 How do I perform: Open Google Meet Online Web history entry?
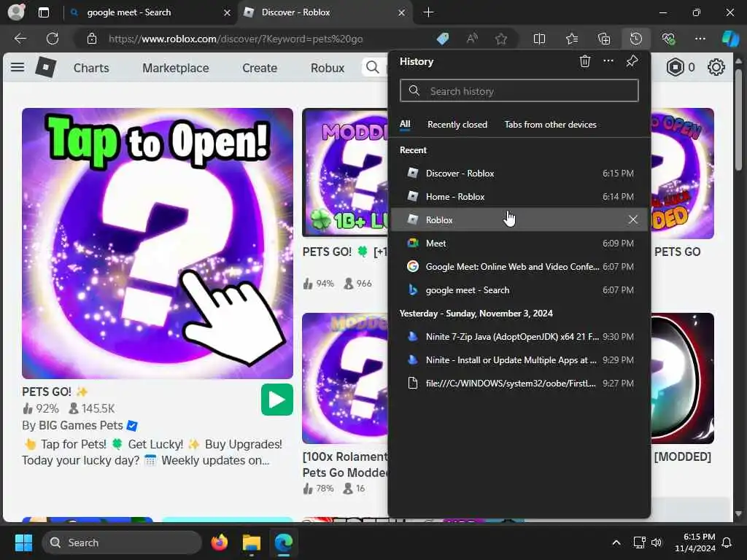tap(519, 267)
